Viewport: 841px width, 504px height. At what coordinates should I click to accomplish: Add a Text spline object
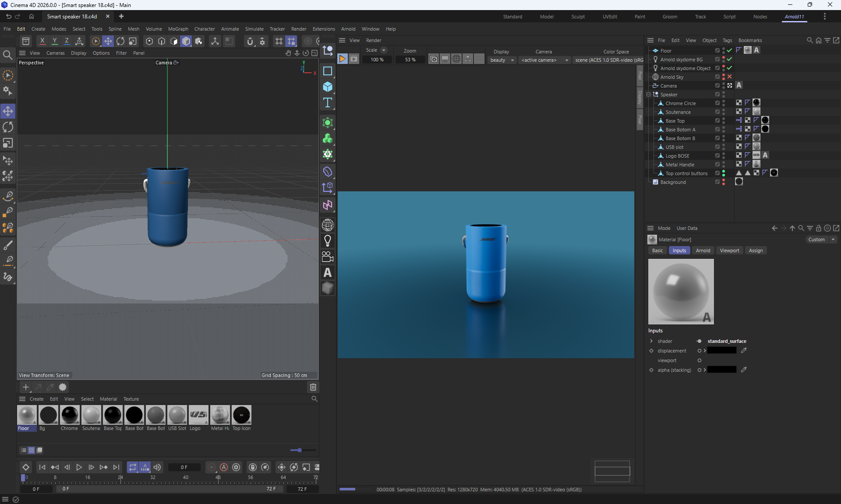(x=328, y=103)
